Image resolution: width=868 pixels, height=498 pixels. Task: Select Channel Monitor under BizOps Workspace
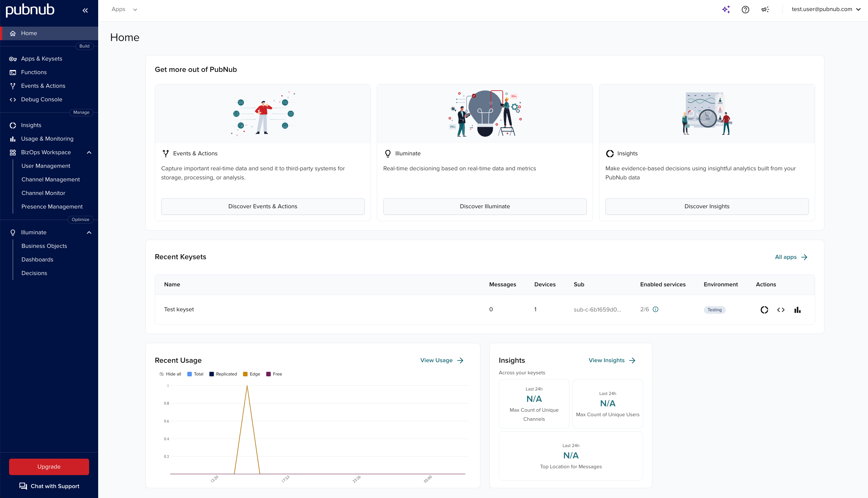tap(43, 193)
